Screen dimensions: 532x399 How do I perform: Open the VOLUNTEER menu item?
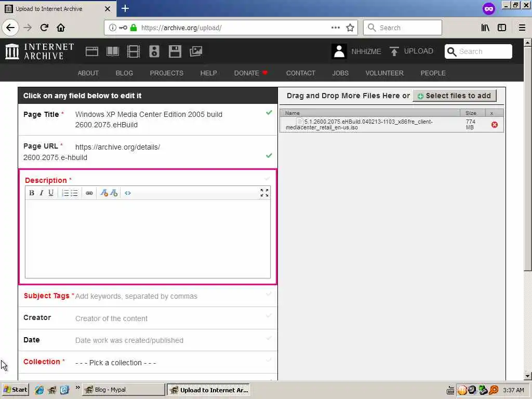tap(384, 73)
